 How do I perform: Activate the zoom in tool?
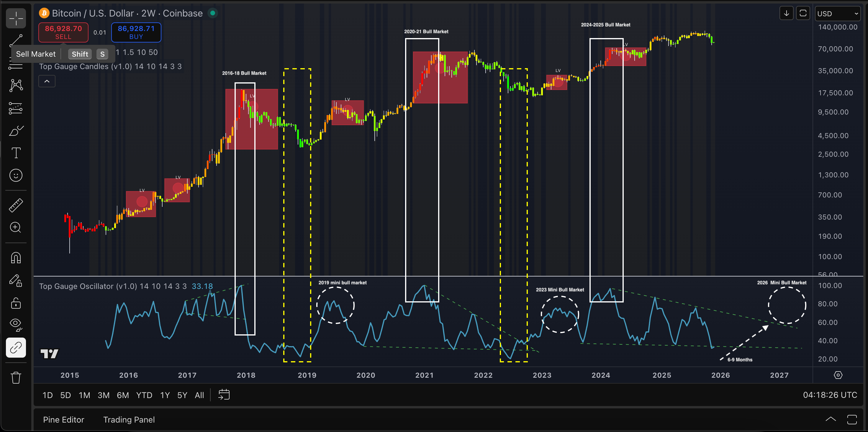[16, 228]
